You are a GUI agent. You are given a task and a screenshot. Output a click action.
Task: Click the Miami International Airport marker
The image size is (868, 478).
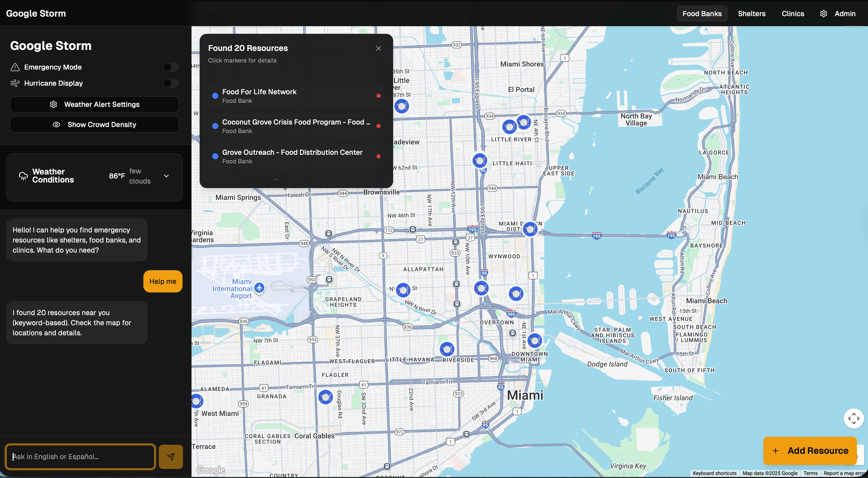pyautogui.click(x=259, y=288)
